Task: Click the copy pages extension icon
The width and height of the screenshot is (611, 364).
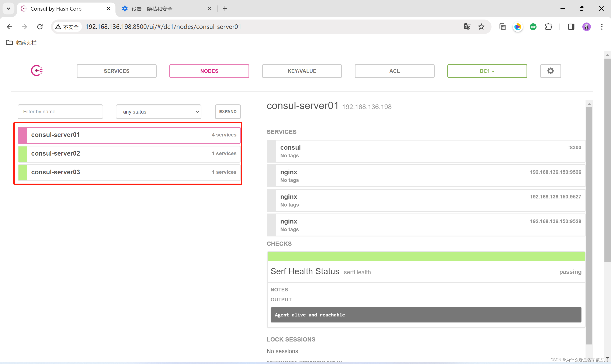Action: (x=502, y=27)
